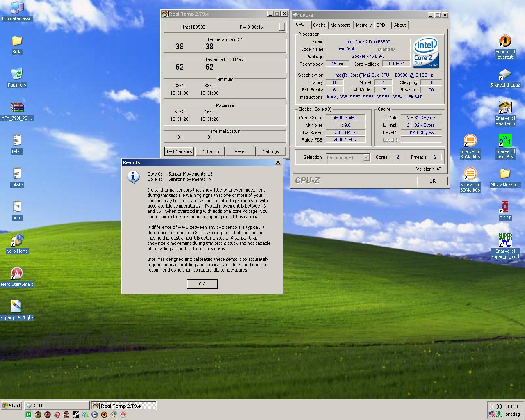Click XS Bench button in Real Temp

[210, 151]
